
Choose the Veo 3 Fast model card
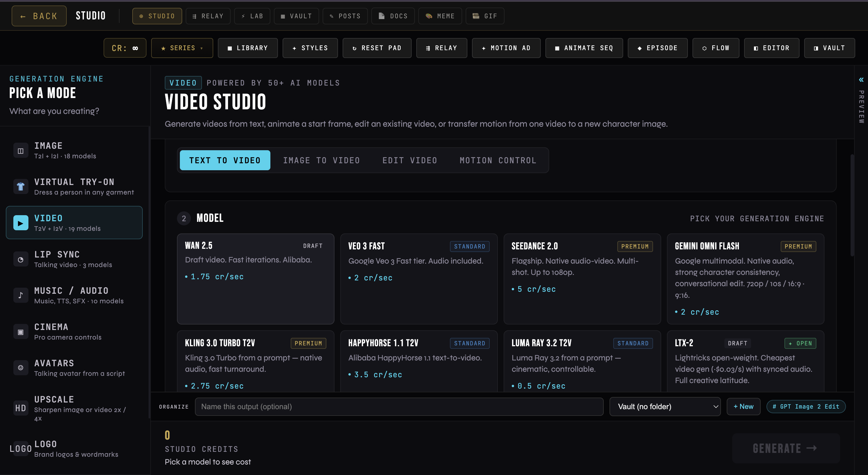click(419, 279)
